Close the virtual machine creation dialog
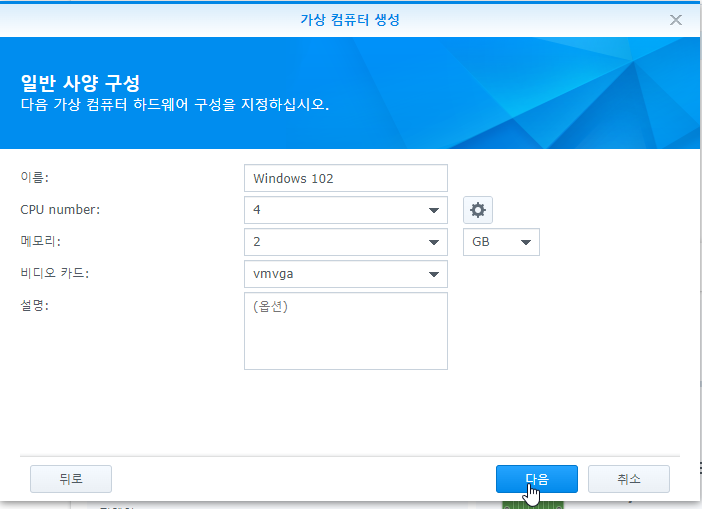 pos(676,20)
